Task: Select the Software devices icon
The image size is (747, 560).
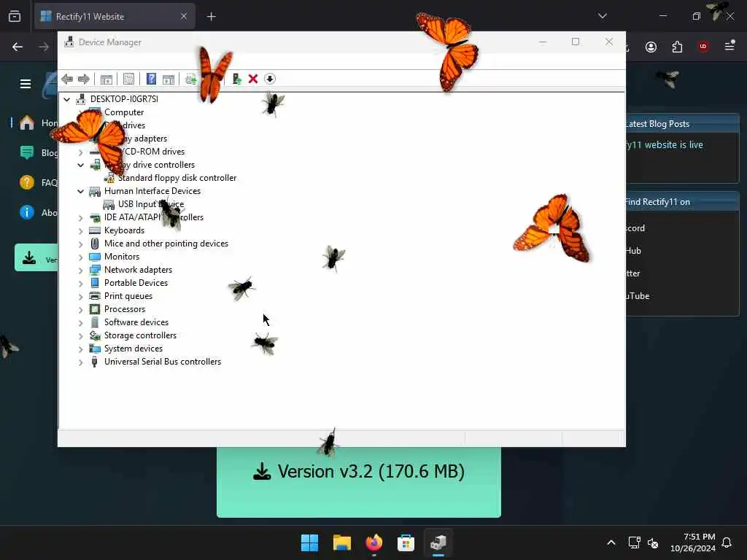Action: (95, 322)
